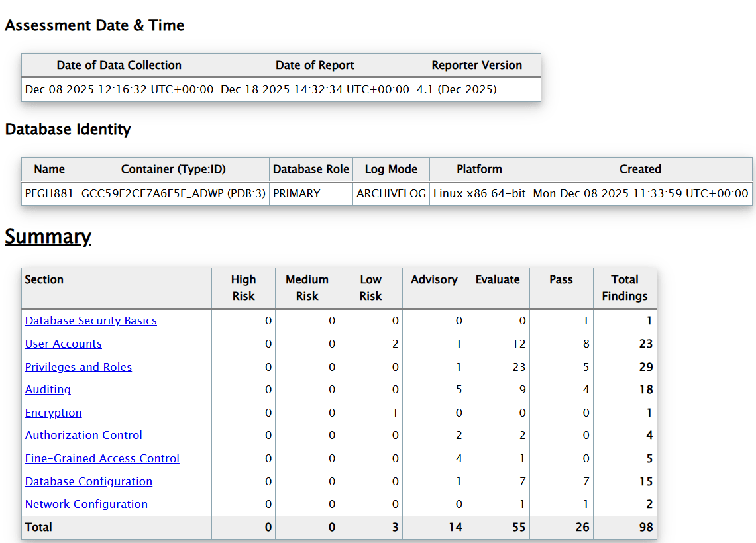Click the total Advisory value 14
The image size is (756, 543).
coord(455,527)
